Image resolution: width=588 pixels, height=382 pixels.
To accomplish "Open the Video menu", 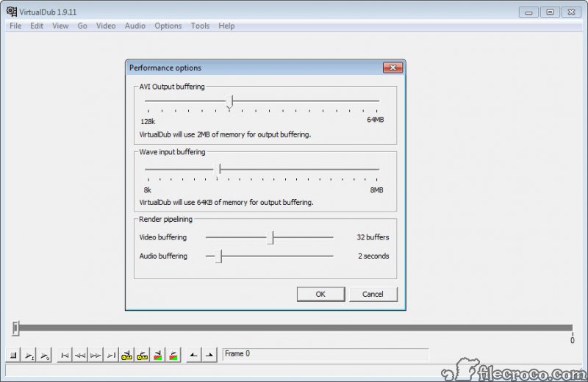I will coord(106,26).
